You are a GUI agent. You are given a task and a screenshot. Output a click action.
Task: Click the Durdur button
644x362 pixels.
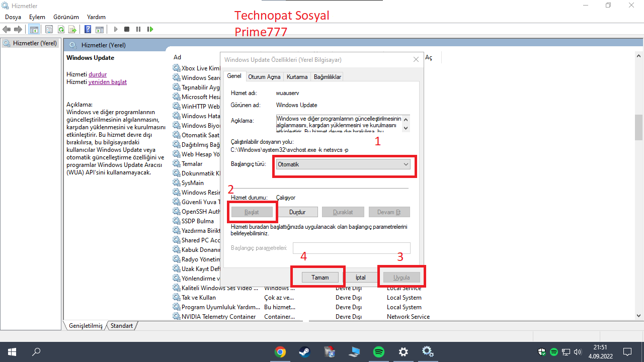[297, 212]
